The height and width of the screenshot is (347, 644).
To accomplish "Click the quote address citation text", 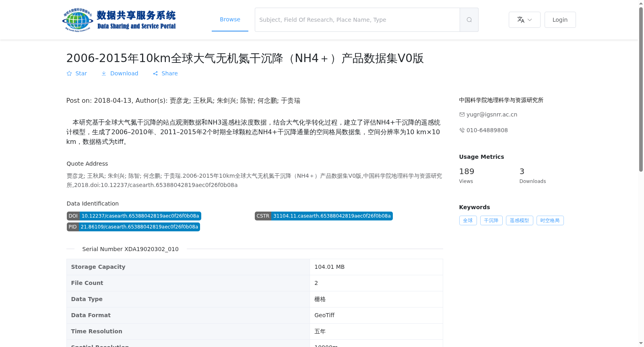I will 254,181.
